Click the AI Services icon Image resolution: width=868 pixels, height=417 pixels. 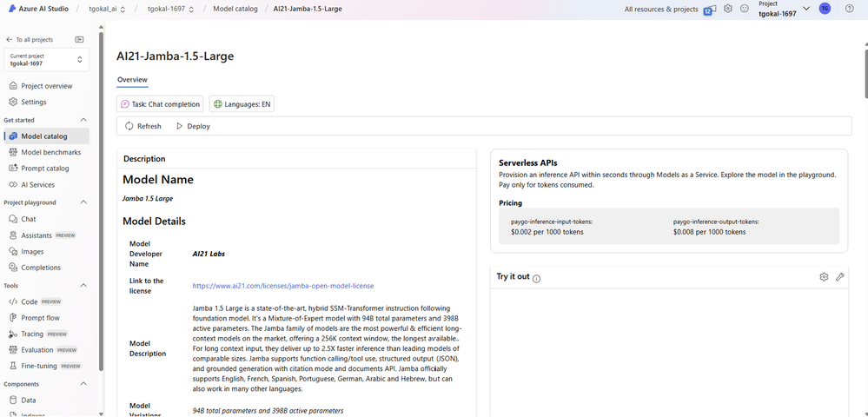pos(13,184)
